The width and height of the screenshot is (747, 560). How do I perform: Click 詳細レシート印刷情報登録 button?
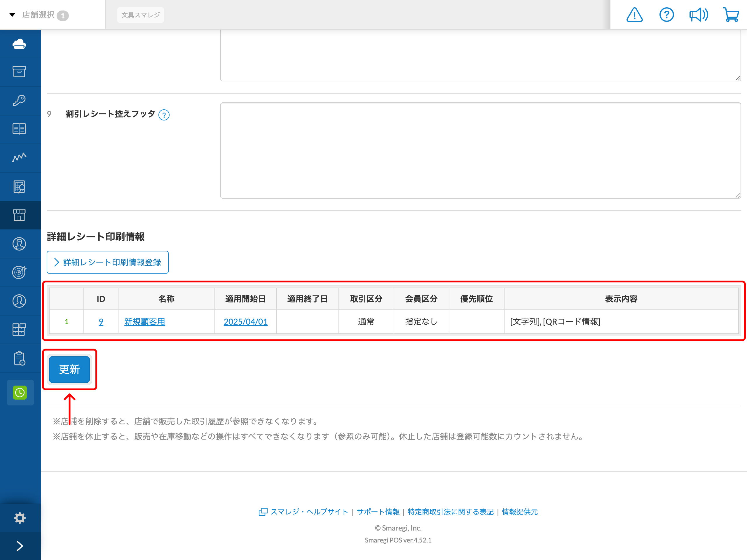pos(107,262)
